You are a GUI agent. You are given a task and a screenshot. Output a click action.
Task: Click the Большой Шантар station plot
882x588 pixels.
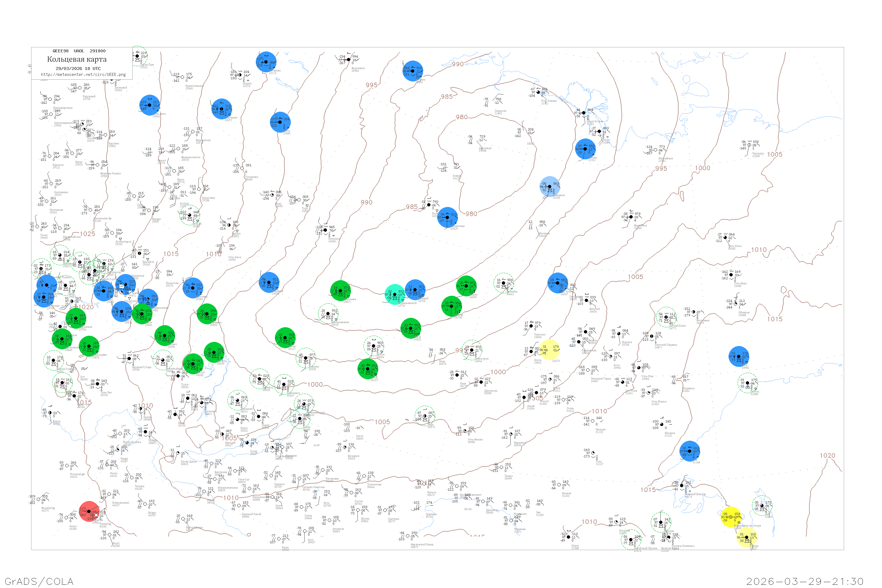(682, 485)
